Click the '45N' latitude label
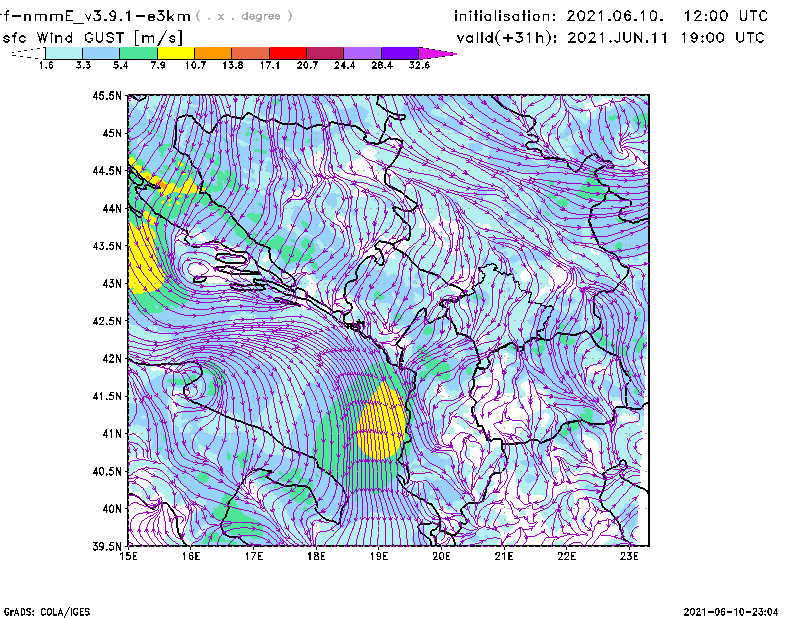 (x=112, y=133)
